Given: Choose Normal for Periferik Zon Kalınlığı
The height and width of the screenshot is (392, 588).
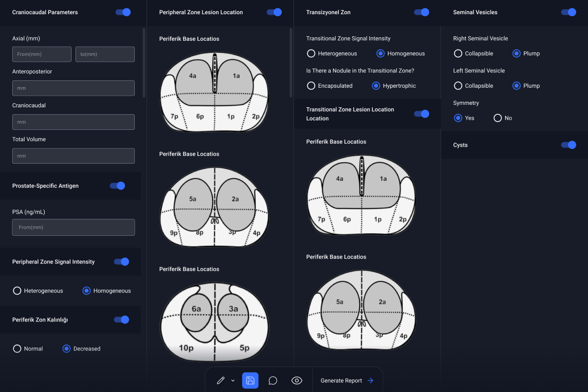Looking at the screenshot, I should [x=17, y=349].
